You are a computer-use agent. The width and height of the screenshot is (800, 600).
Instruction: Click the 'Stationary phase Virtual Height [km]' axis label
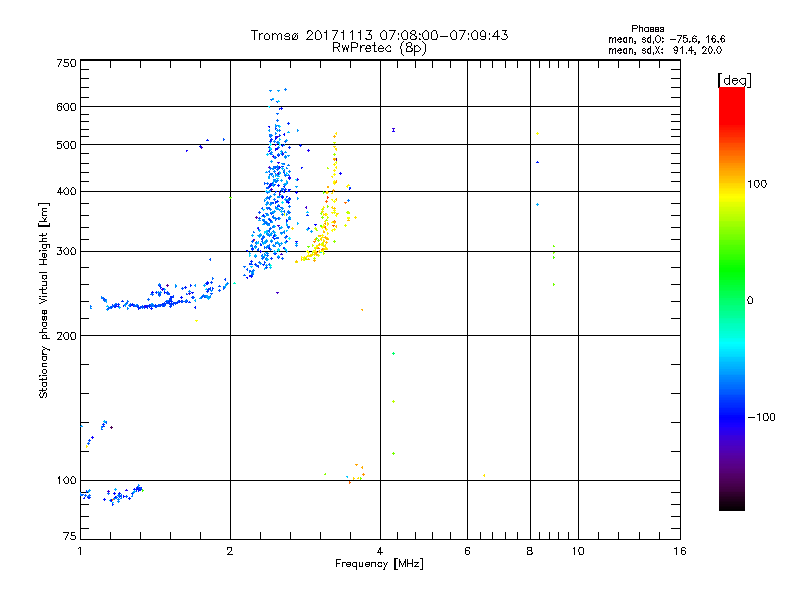click(43, 301)
